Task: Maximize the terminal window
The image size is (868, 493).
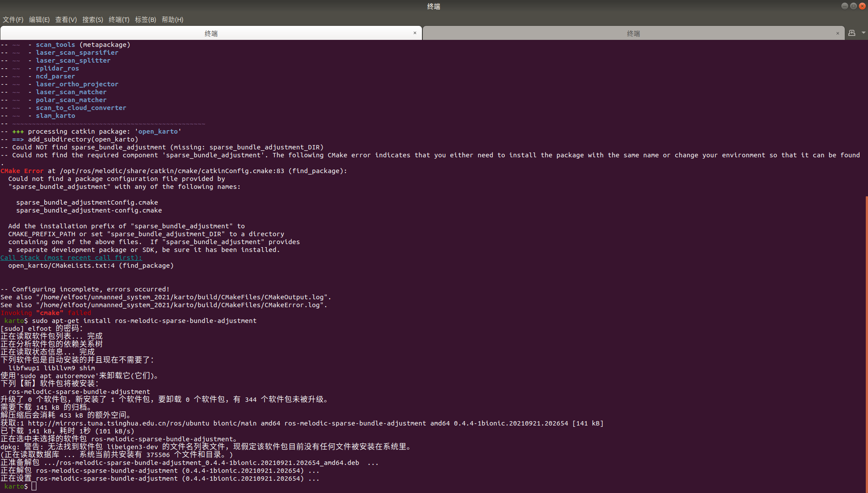Action: (x=853, y=6)
